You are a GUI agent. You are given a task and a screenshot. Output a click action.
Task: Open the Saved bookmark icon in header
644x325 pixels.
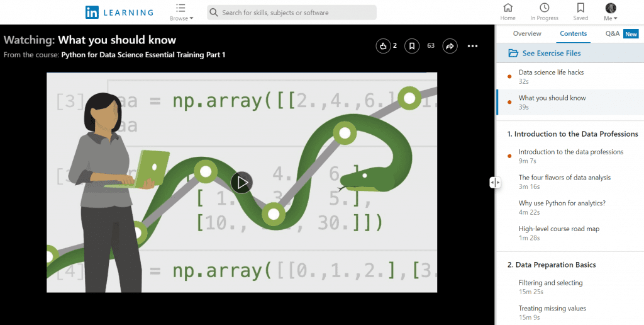(x=580, y=8)
